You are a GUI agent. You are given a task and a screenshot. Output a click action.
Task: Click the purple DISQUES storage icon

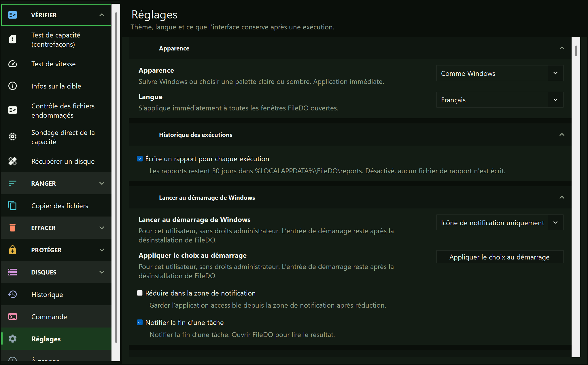click(13, 272)
